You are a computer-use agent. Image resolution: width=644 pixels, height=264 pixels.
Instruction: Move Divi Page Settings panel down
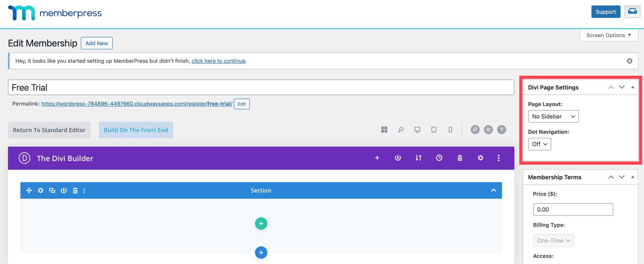pos(622,87)
